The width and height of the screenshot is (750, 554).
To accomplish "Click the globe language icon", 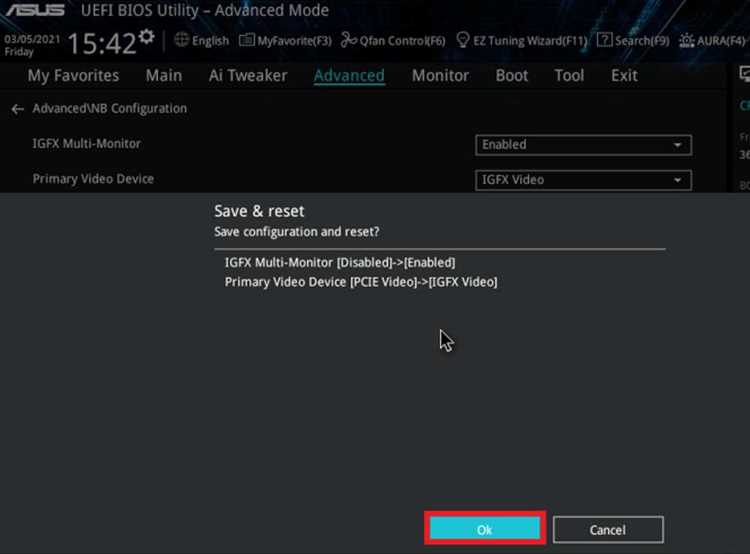I will click(x=181, y=40).
